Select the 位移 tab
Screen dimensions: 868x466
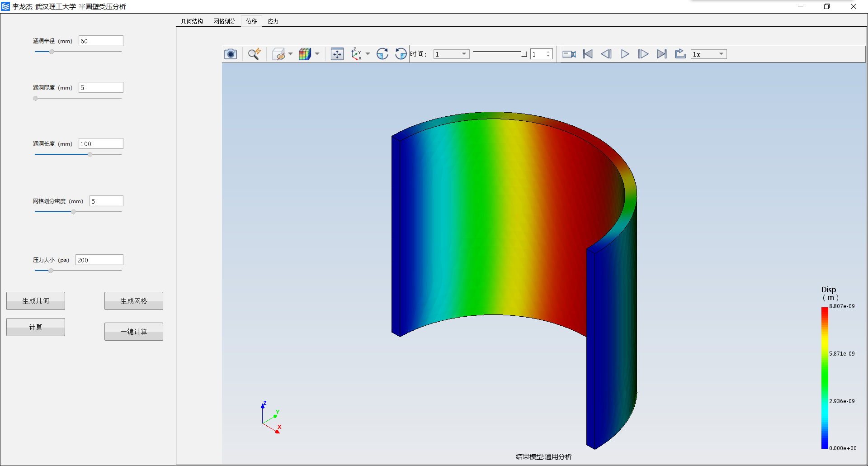click(x=251, y=21)
